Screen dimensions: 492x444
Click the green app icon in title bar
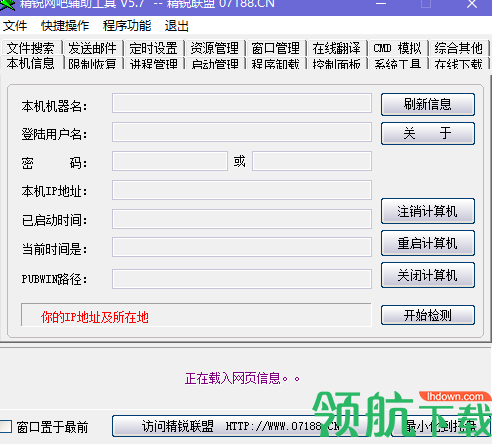click(x=7, y=5)
